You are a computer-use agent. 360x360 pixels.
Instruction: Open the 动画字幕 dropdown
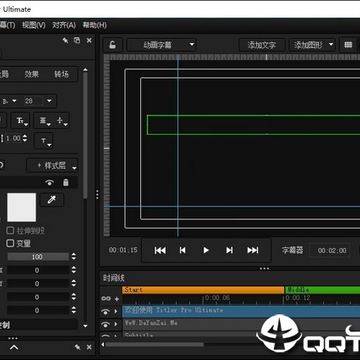coord(161,45)
